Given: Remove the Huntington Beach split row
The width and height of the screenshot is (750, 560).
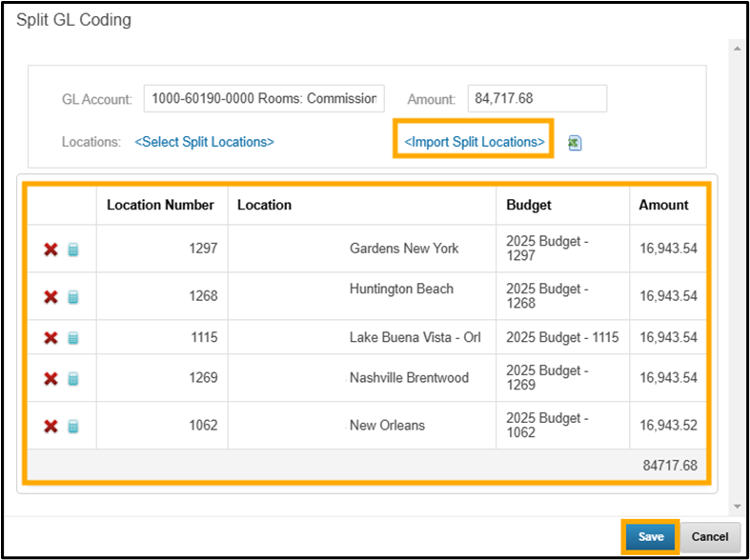Looking at the screenshot, I should coord(51,297).
